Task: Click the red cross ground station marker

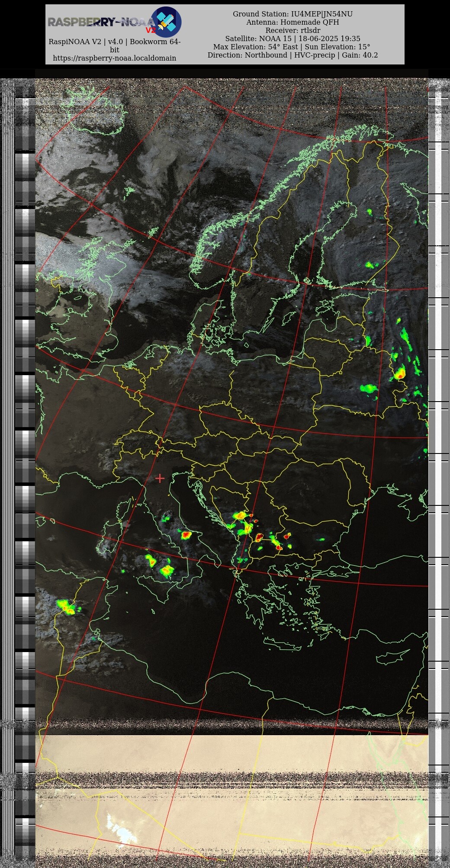Action: coord(160,478)
